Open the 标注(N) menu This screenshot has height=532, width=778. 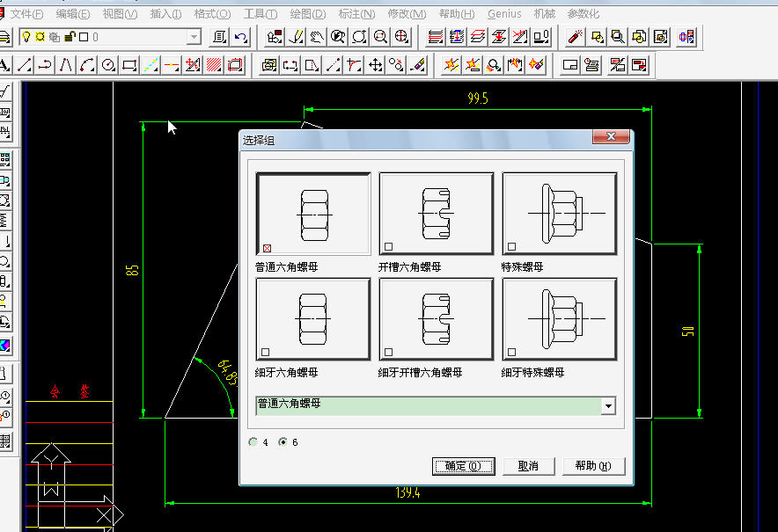356,14
